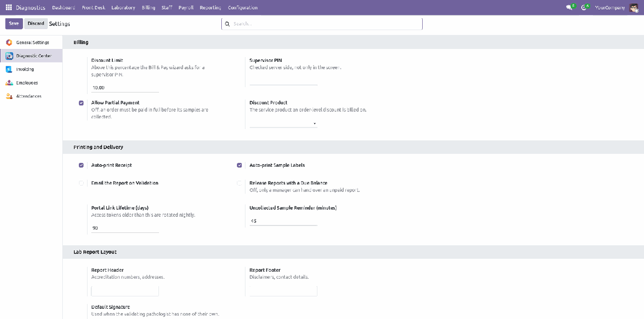Screen dimensions: 644x319
Task: Open the apps grid menu icon
Action: pyautogui.click(x=9, y=8)
